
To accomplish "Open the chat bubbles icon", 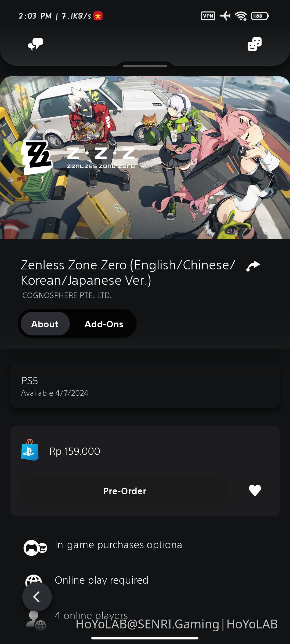I will (x=36, y=44).
